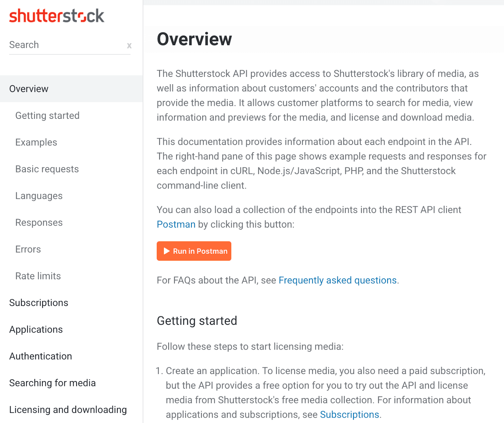The height and width of the screenshot is (423, 504).
Task: Expand the Subscriptions sidebar section
Action: pyautogui.click(x=38, y=303)
